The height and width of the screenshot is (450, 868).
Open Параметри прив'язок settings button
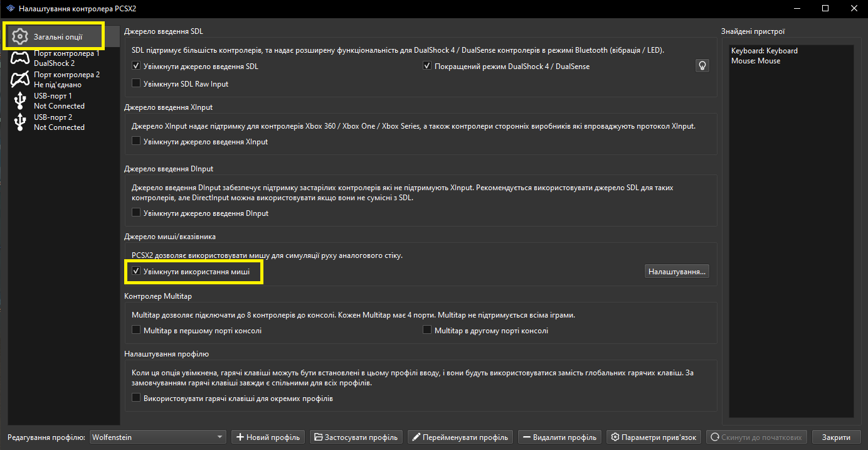coord(654,437)
